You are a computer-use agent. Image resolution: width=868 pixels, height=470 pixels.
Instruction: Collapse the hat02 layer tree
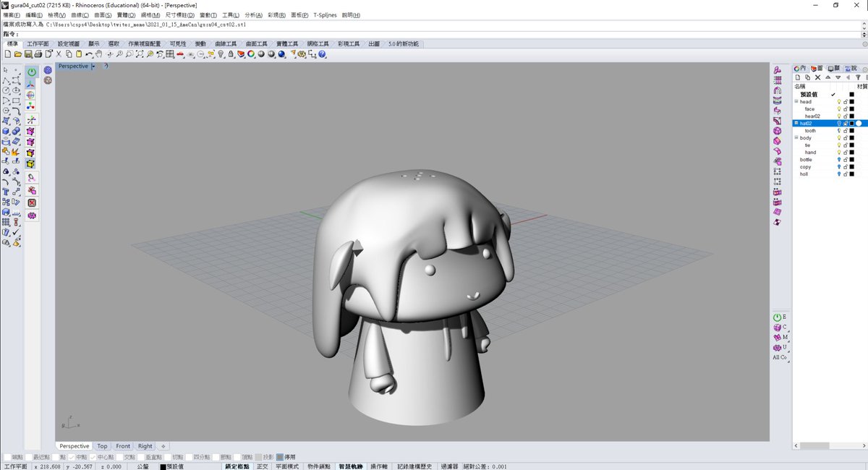(796, 123)
